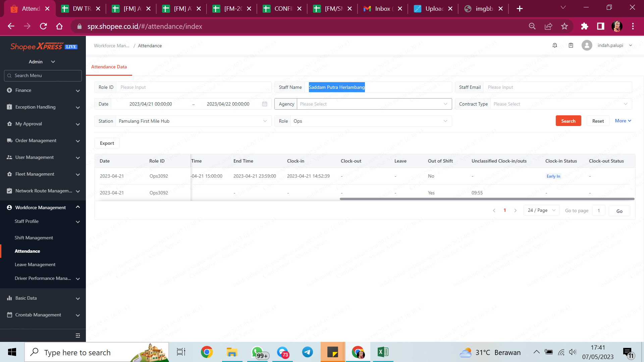Viewport: 644px width, 362px height.
Task: Click the notification bell icon
Action: 555,45
